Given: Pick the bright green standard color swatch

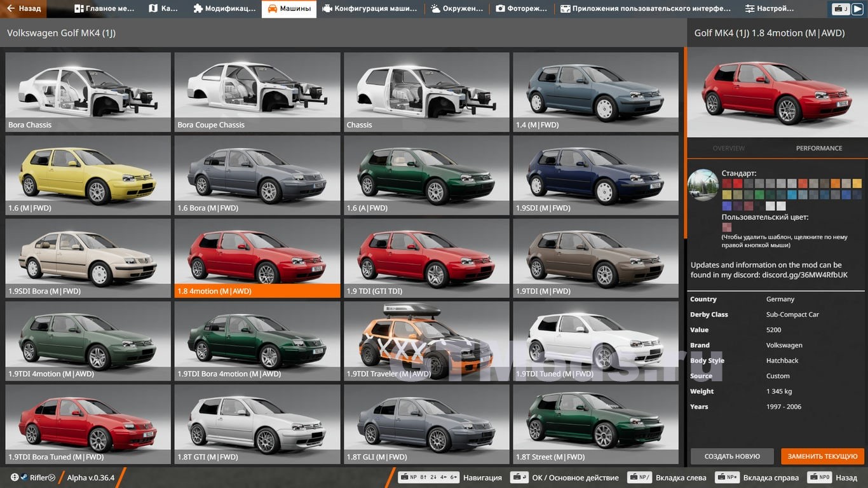Looking at the screenshot, I should point(759,194).
